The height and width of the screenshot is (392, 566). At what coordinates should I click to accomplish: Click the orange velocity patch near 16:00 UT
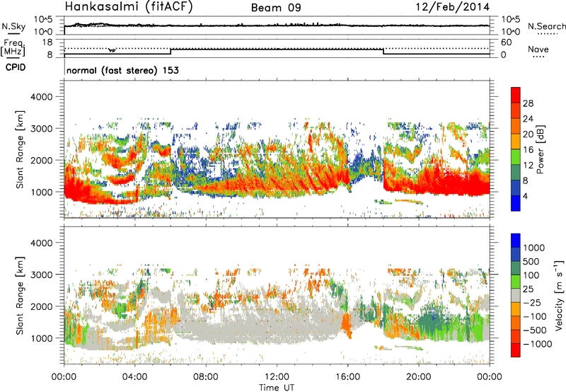pyautogui.click(x=347, y=324)
